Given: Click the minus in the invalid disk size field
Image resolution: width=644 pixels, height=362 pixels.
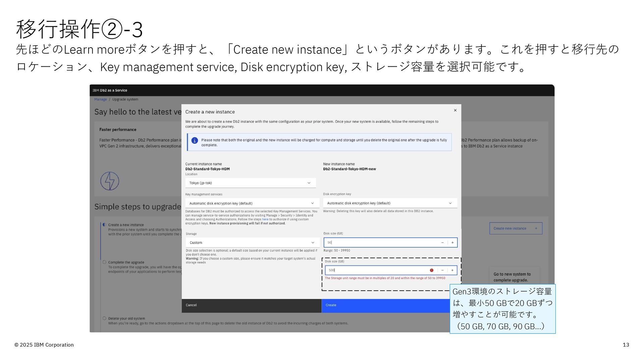Looking at the screenshot, I should coord(442,270).
